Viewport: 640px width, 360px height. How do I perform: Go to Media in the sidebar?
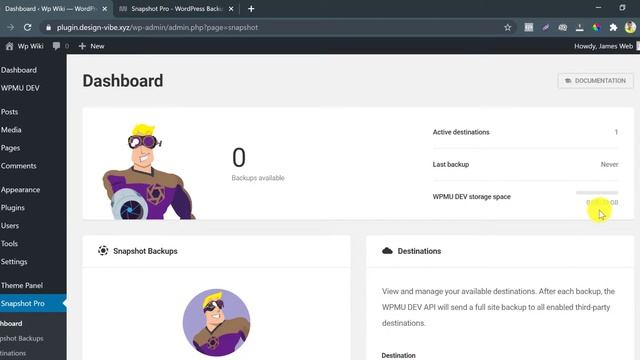coord(11,129)
